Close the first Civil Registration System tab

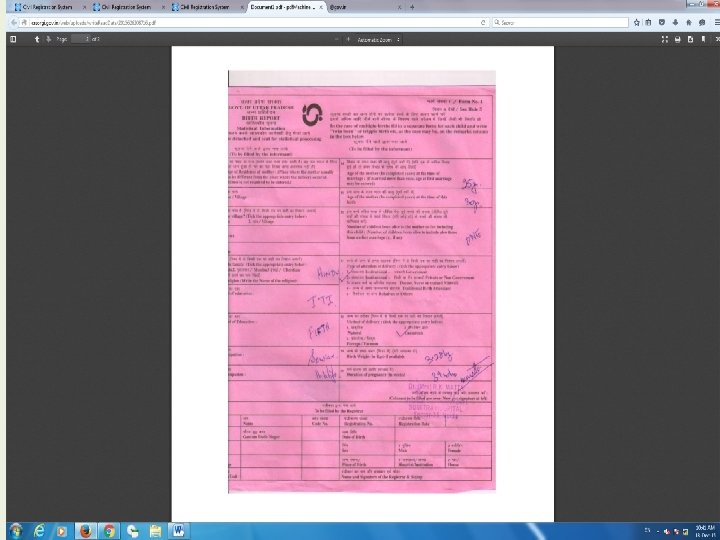click(84, 7)
